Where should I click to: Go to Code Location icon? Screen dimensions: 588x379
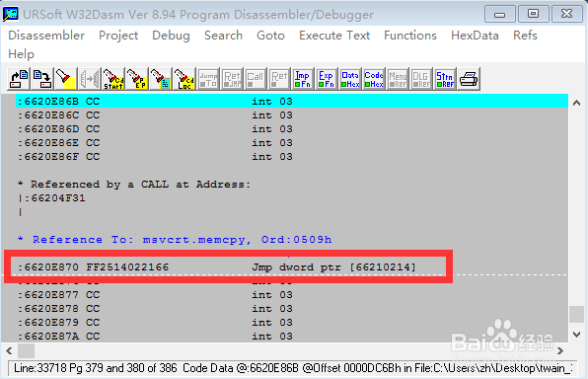pos(184,79)
